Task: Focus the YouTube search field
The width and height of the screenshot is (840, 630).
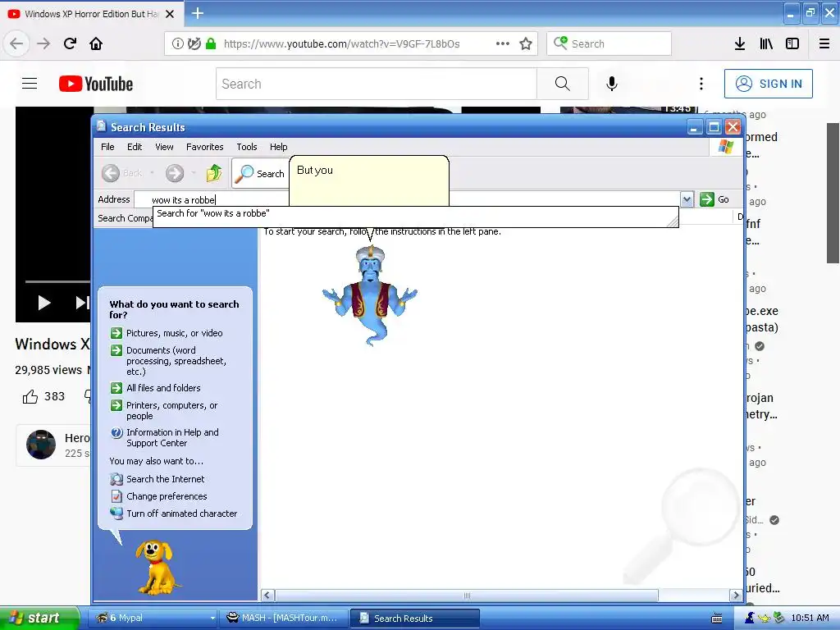Action: [376, 84]
